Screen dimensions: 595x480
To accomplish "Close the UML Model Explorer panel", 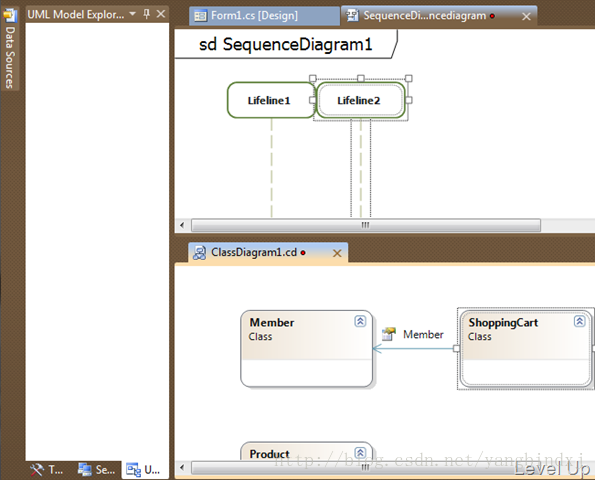I will [161, 14].
